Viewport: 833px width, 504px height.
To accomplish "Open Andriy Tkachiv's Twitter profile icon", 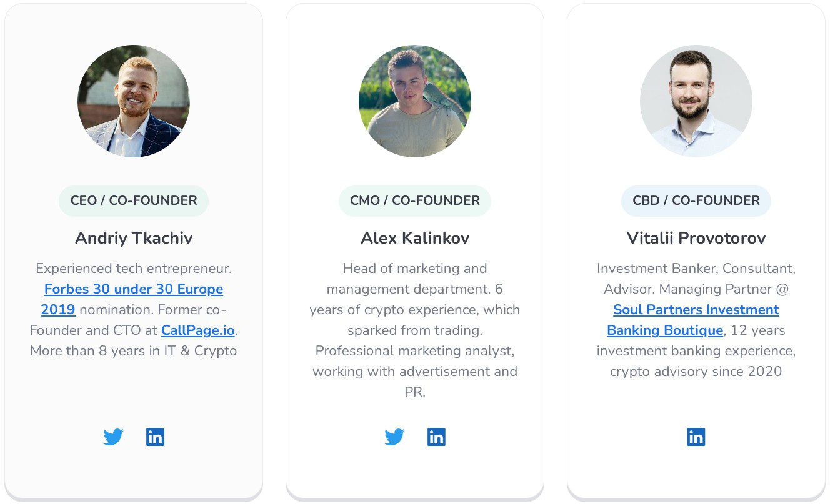I will point(113,437).
